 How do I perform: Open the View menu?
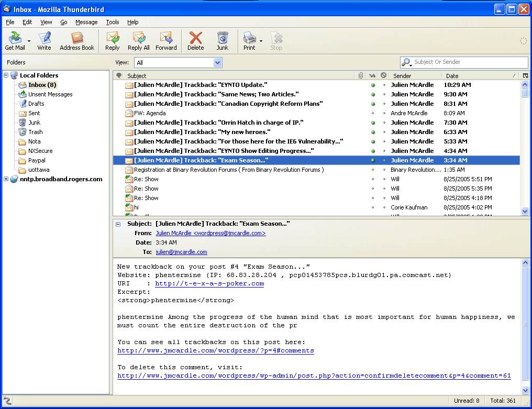(x=46, y=22)
